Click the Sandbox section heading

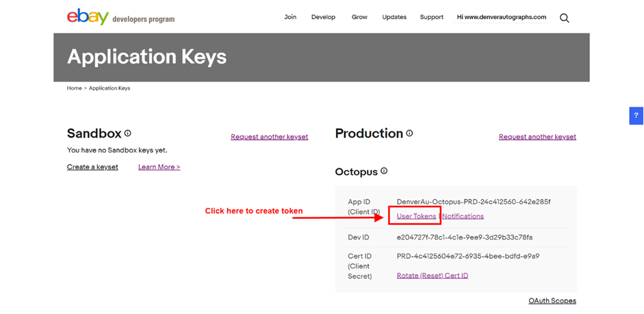[x=94, y=133]
